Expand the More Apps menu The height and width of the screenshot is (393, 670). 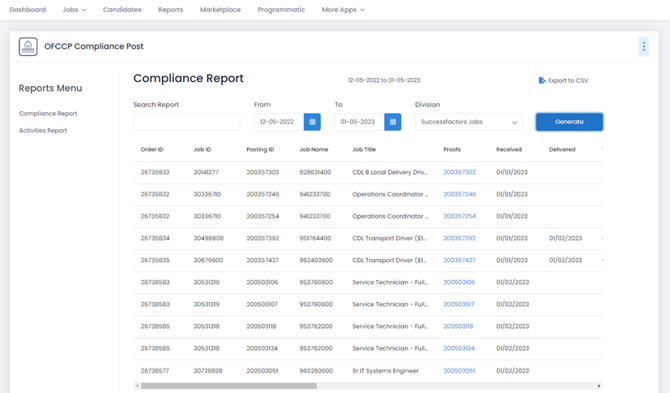[x=343, y=9]
